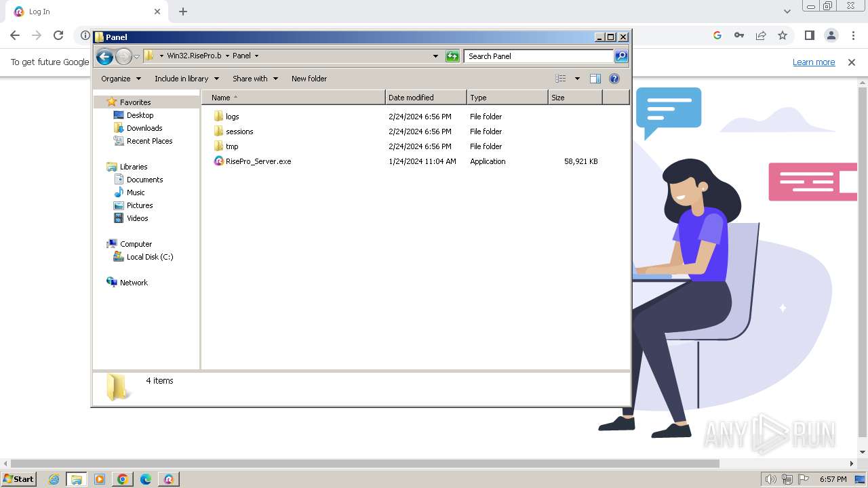Click the search magnifier icon
Screen dimensions: 868x488
621,56
